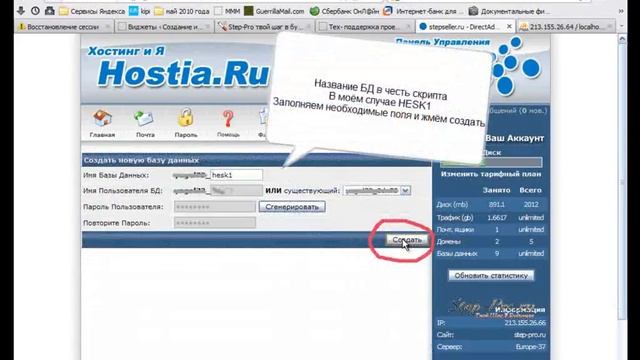The height and width of the screenshot is (360, 640).
Task: Open the Интернет-банк для bookmark
Action: [x=424, y=11]
